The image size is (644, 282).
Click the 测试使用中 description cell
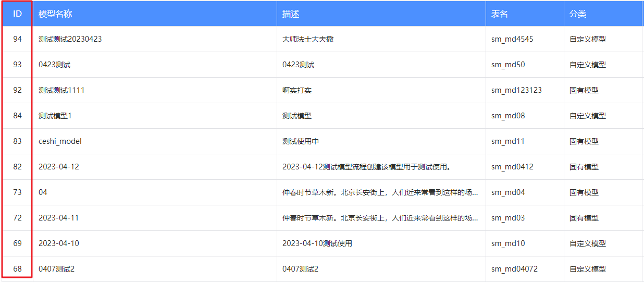pyautogui.click(x=301, y=141)
